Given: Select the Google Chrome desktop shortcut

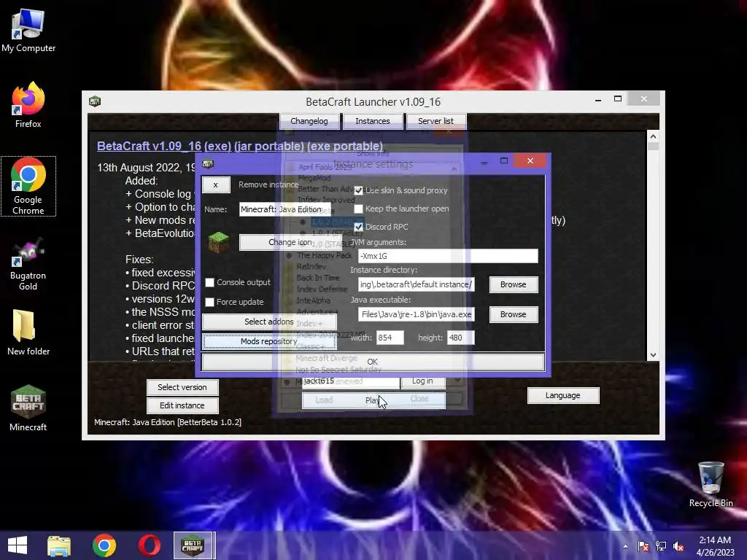Looking at the screenshot, I should 28,186.
